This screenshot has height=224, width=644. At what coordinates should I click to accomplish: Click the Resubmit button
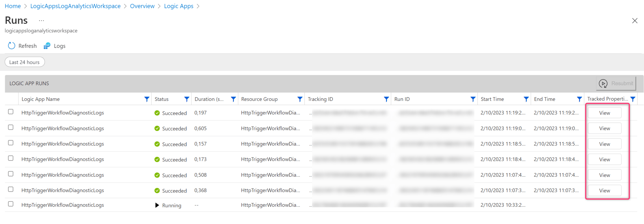[616, 83]
